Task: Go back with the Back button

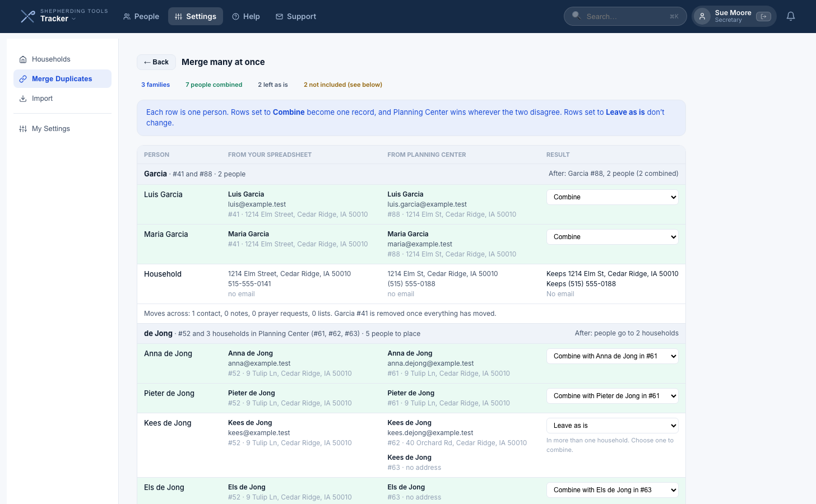Action: pos(156,62)
